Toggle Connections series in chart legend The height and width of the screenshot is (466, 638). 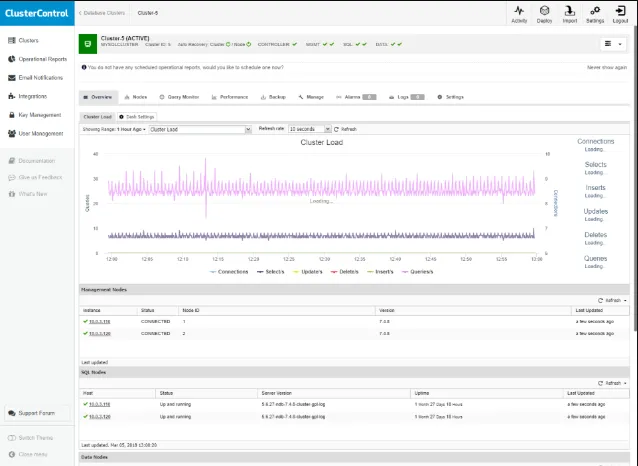(x=229, y=272)
